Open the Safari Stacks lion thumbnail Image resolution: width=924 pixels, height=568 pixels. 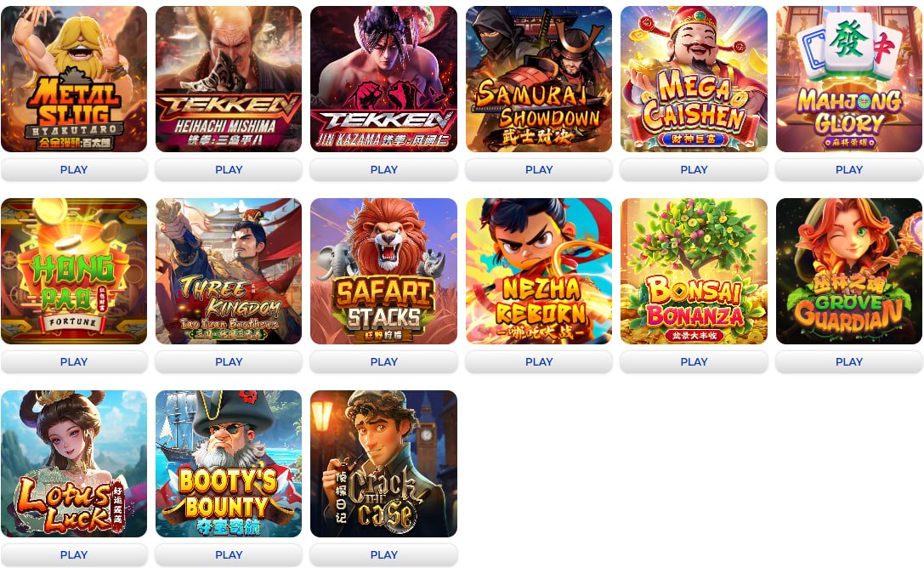[383, 271]
